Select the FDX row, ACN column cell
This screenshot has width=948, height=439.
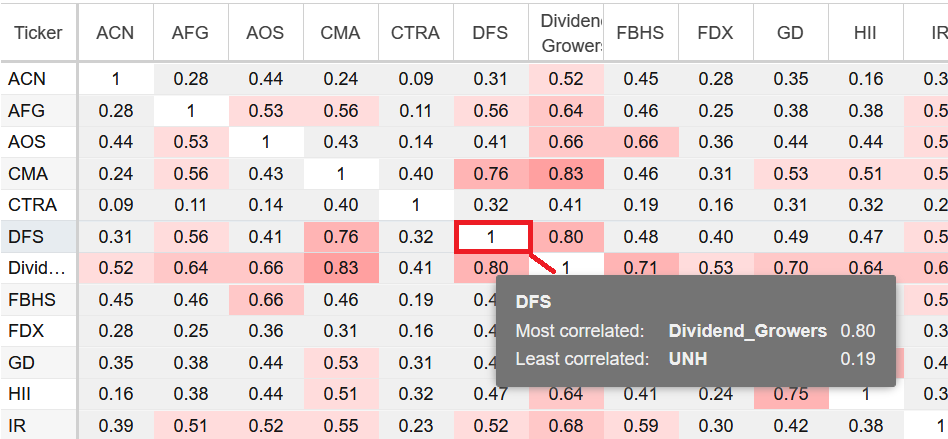115,331
